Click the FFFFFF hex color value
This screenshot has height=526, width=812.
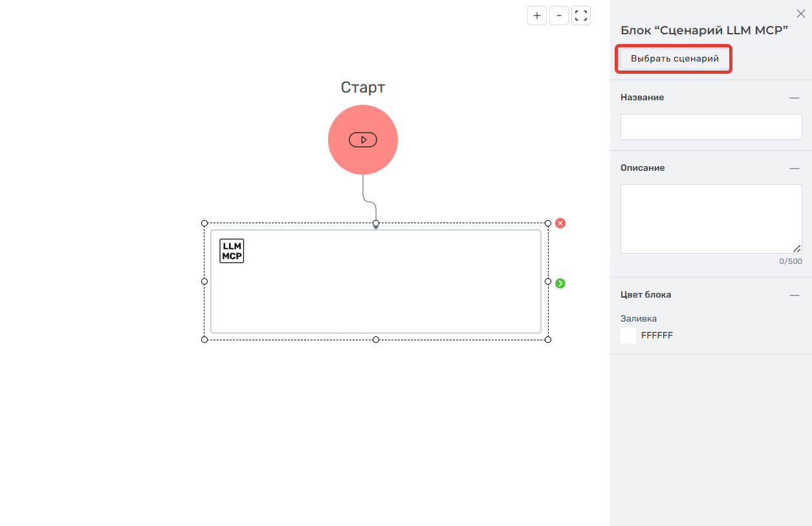point(657,336)
